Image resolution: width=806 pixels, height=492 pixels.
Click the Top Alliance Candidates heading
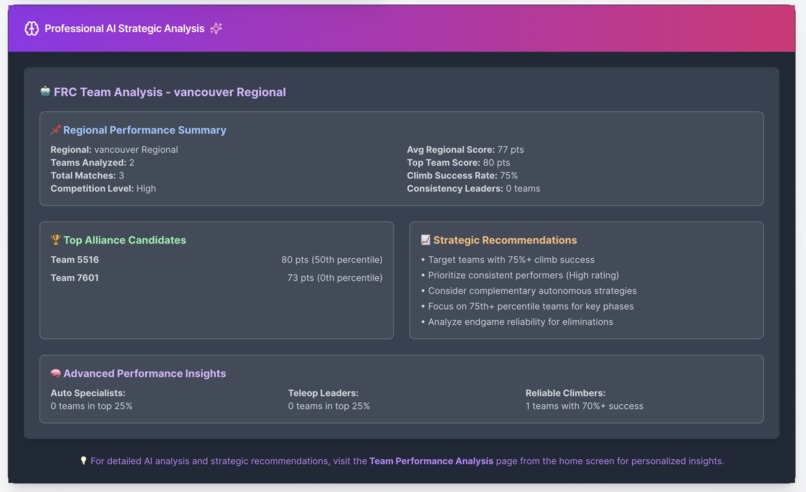(124, 240)
